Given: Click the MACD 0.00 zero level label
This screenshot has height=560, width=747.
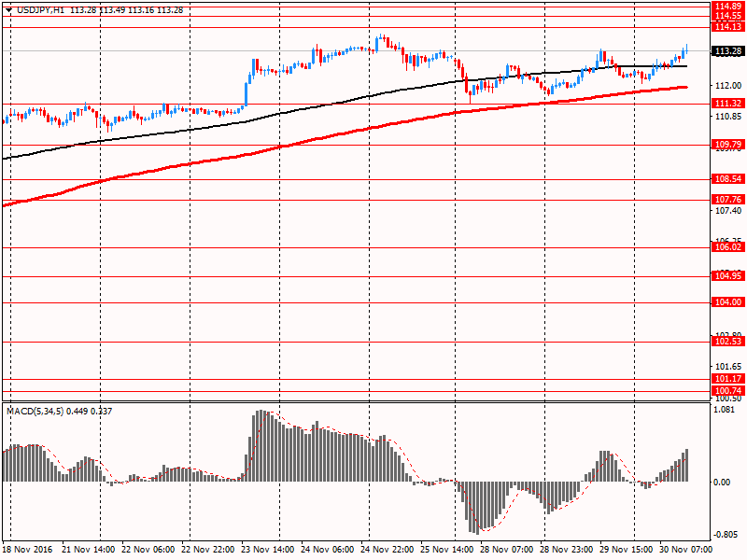Looking at the screenshot, I should pyautogui.click(x=722, y=483).
